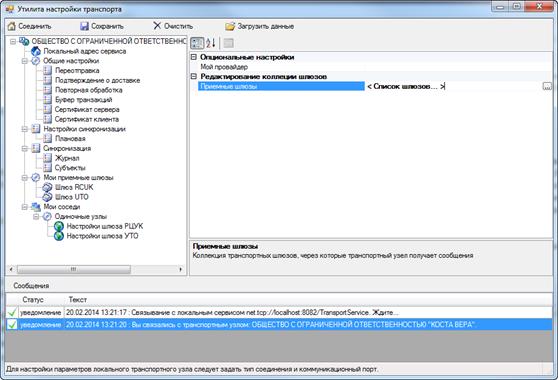Collapse Редактирование коллекции шлюзов category
The height and width of the screenshot is (380, 558).
[x=194, y=76]
